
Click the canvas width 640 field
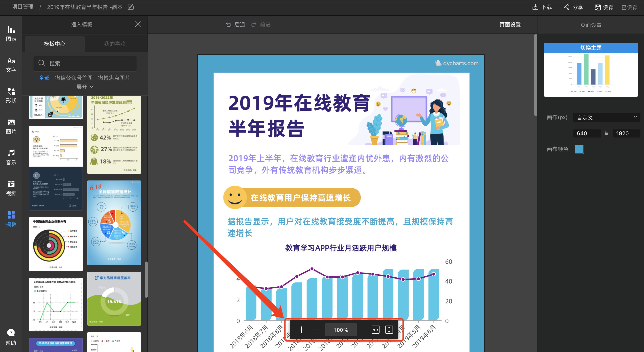(587, 133)
